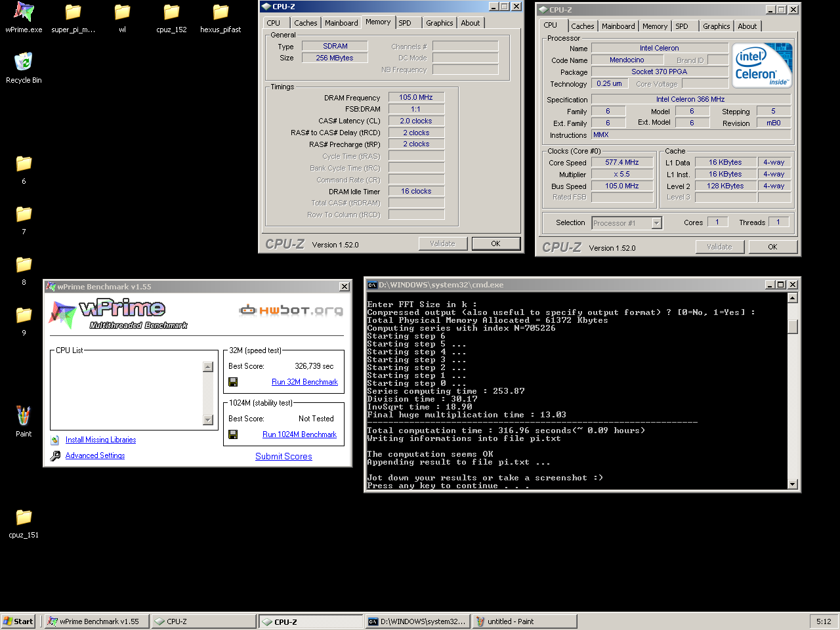Viewport: 840px width, 630px height.
Task: Open SPD tab in Memory CPU-Z window
Action: (x=405, y=23)
